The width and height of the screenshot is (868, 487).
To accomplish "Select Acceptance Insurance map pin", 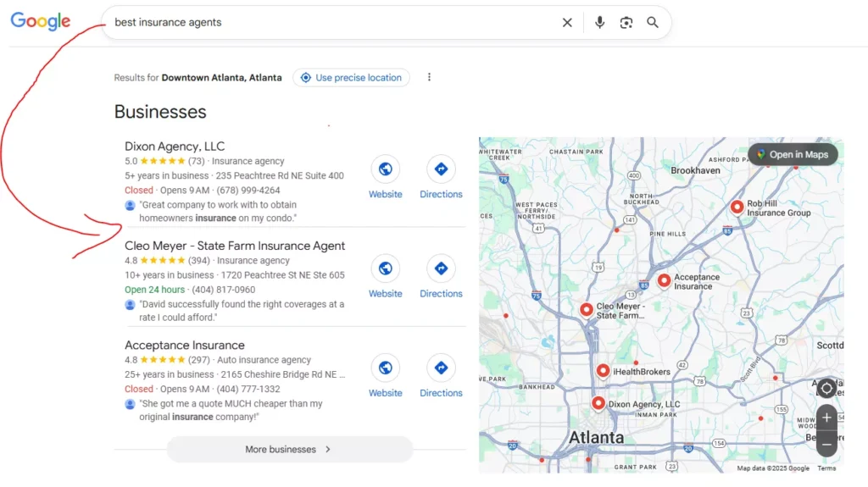I will (664, 280).
